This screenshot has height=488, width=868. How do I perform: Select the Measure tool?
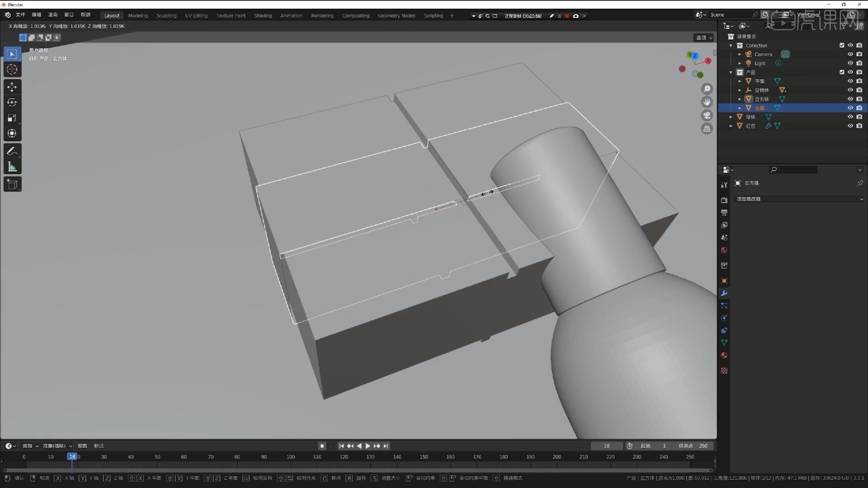pyautogui.click(x=12, y=167)
